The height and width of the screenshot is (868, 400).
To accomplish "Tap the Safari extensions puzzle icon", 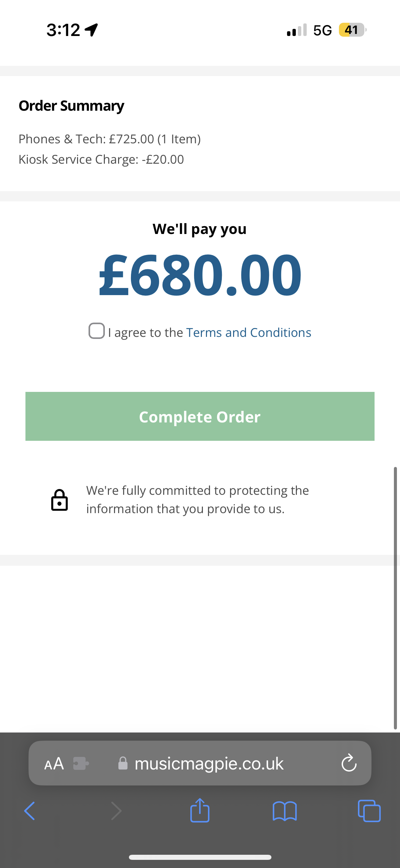I will (81, 763).
